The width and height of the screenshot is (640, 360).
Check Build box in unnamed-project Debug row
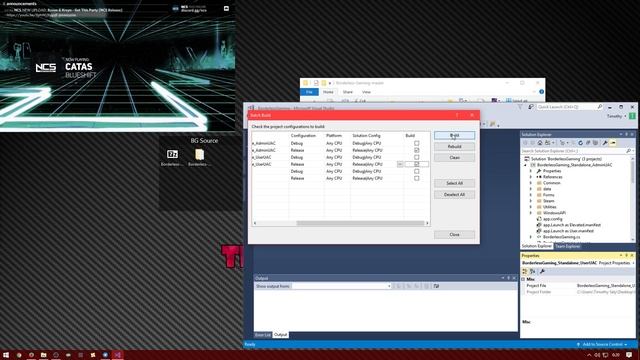pos(416,171)
